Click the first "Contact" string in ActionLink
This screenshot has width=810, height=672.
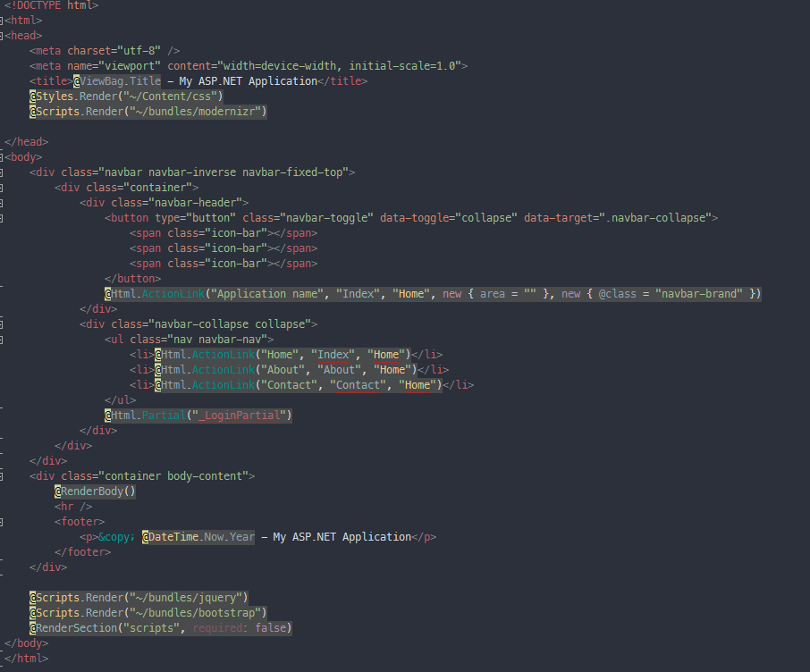pos(289,385)
